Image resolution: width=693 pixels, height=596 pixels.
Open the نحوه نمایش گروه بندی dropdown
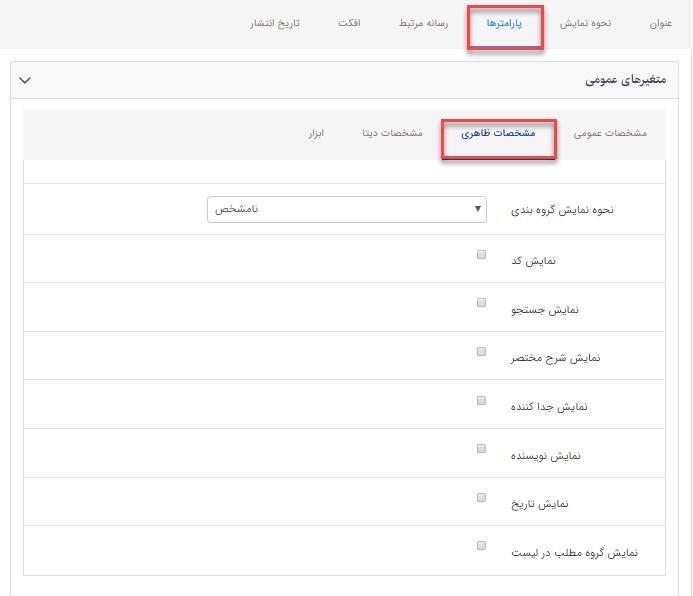(x=347, y=209)
